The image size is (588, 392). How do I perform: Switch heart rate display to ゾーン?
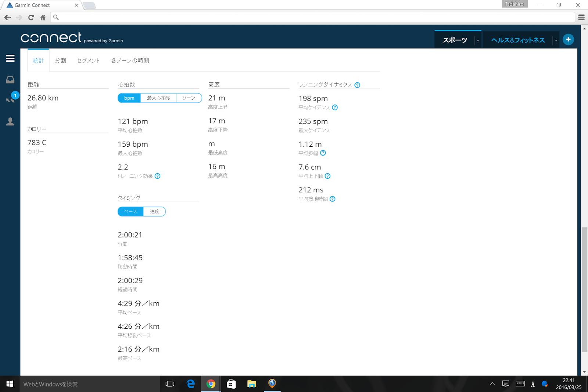tap(189, 98)
